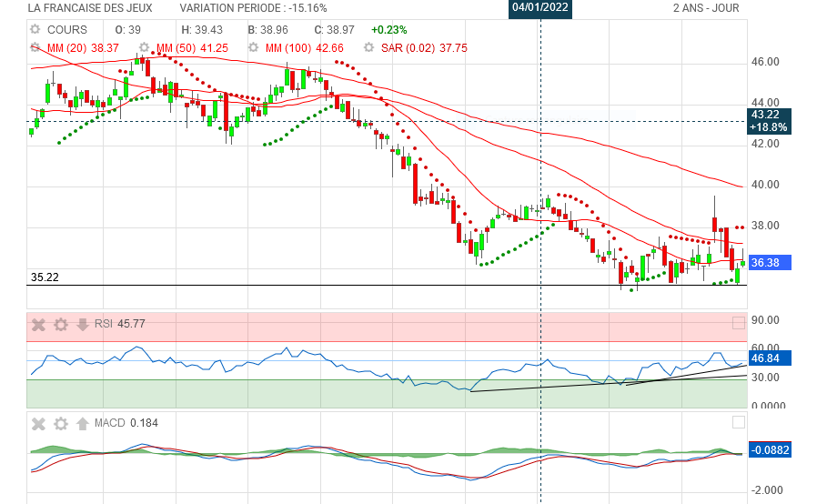This screenshot has width=837, height=504.
Task: Open the MM (100) settings gear
Action: coord(254,47)
